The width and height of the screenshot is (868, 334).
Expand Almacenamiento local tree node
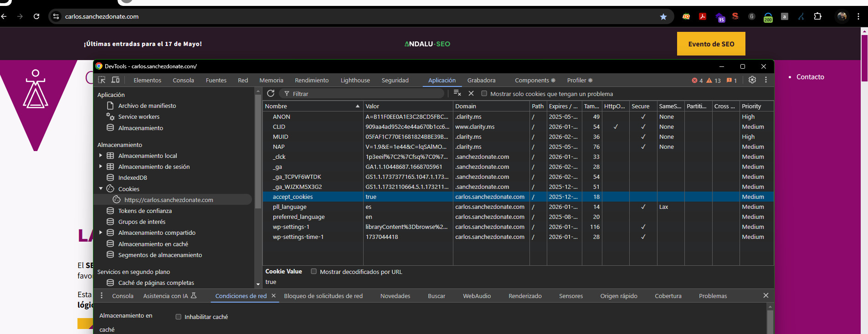click(x=101, y=156)
